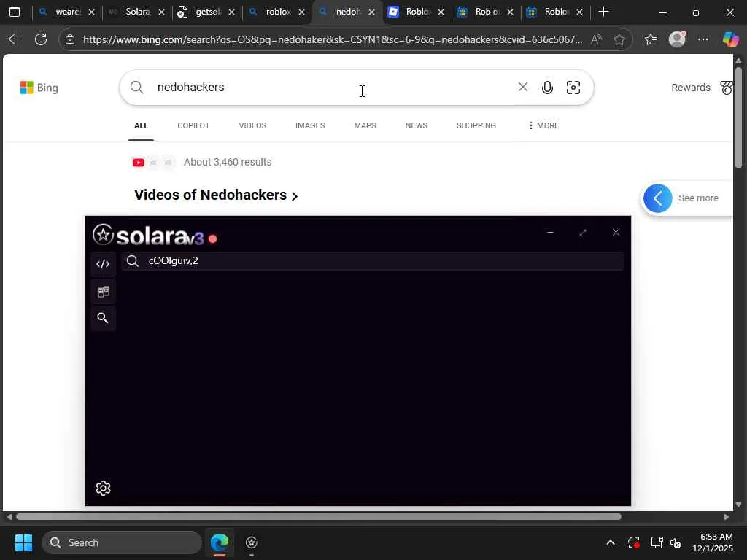
Task: Expand the MORE search categories menu
Action: [x=543, y=125]
